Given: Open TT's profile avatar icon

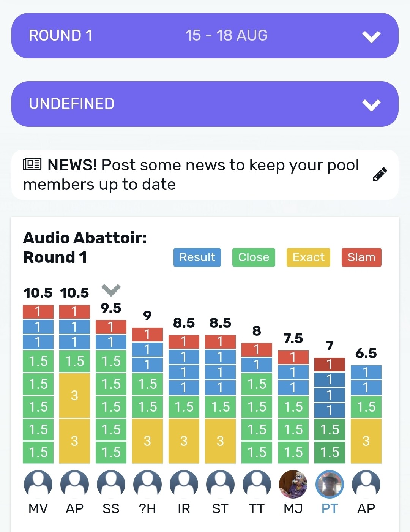Looking at the screenshot, I should click(257, 484).
